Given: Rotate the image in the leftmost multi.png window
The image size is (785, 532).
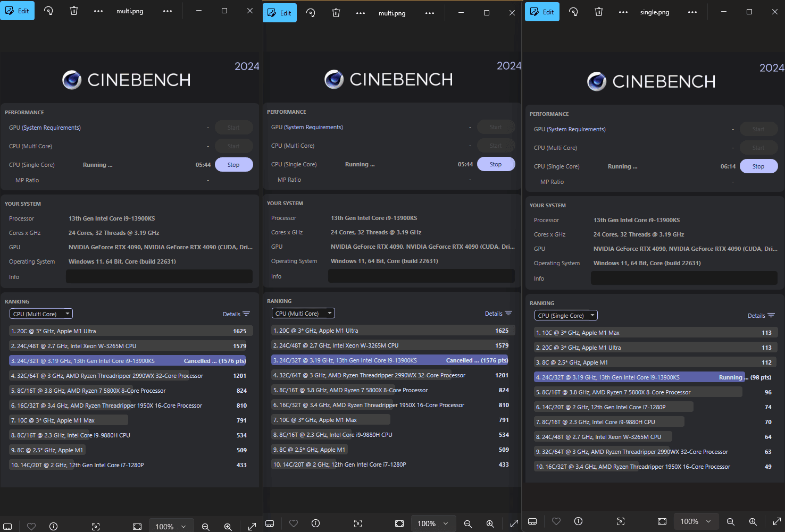Looking at the screenshot, I should point(48,11).
